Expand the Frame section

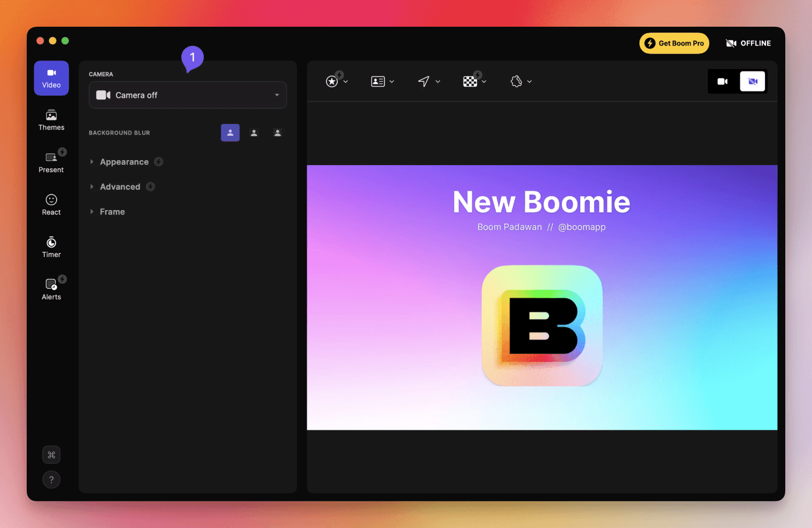point(107,212)
